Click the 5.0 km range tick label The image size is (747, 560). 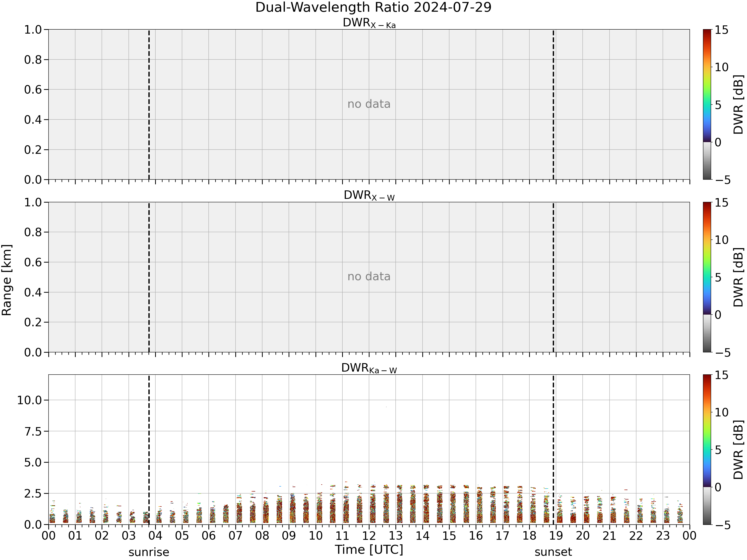33,462
